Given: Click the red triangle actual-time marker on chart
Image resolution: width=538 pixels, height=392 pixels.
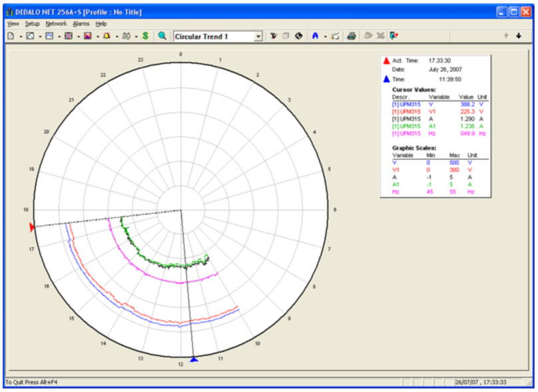Looking at the screenshot, I should click(32, 228).
